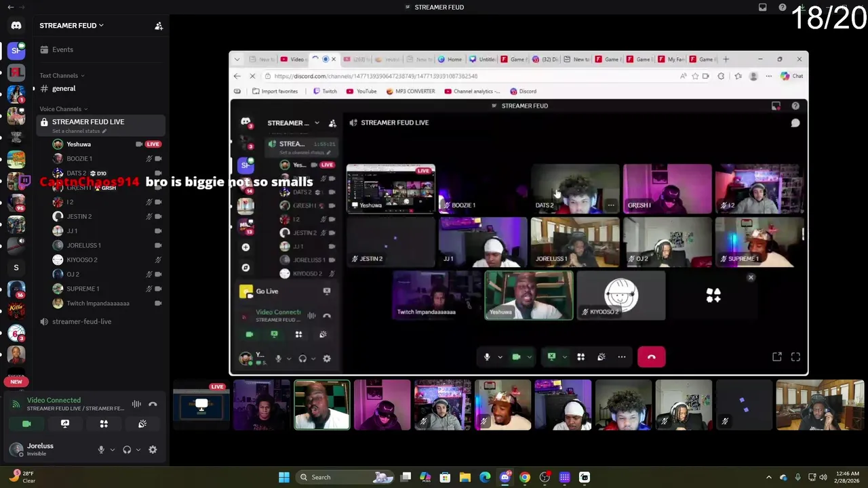
Task: Select the LIVE stream thumbnail in bottom strip
Action: (x=201, y=405)
